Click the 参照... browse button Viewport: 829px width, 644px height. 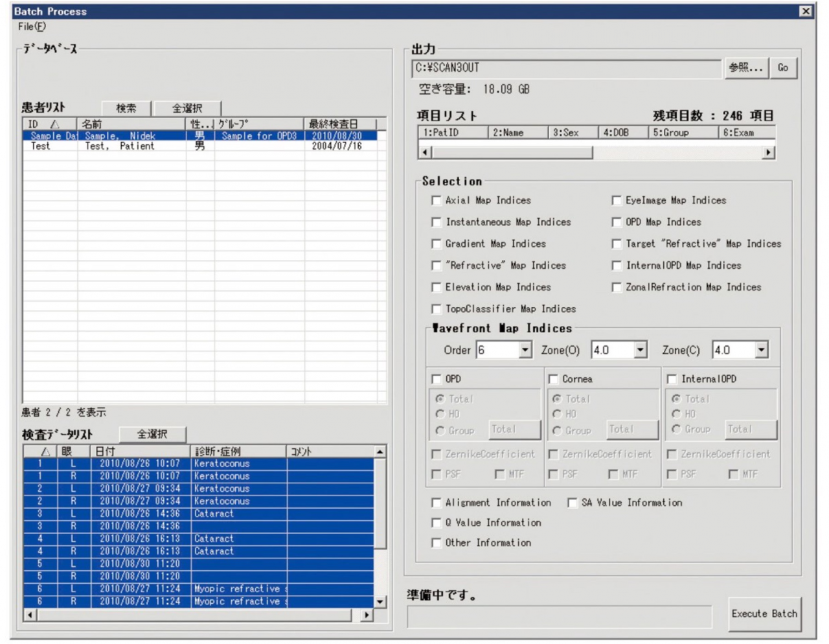pos(746,67)
